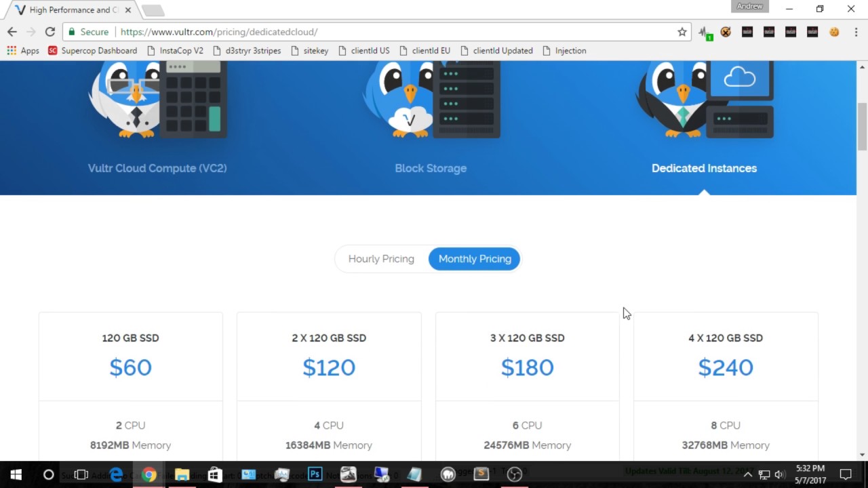Viewport: 868px width, 488px height.
Task: Switch to Hourly Pricing
Action: [381, 259]
